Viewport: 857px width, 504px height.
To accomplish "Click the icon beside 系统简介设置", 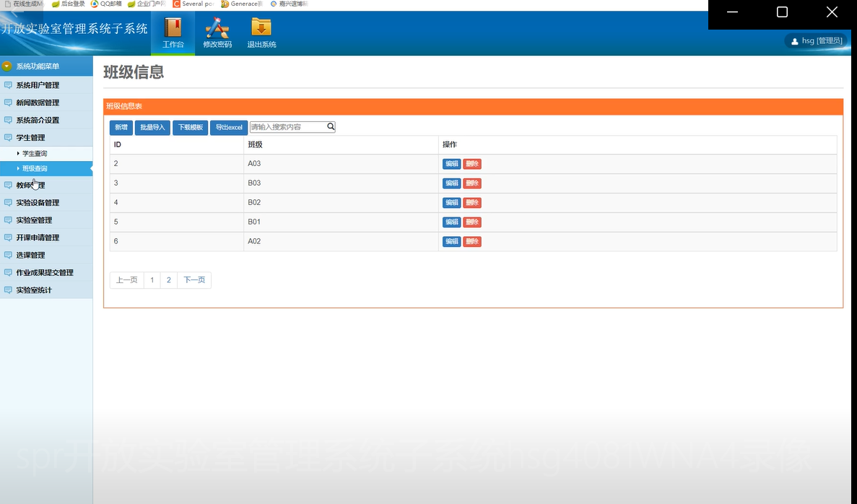I will click(x=8, y=121).
